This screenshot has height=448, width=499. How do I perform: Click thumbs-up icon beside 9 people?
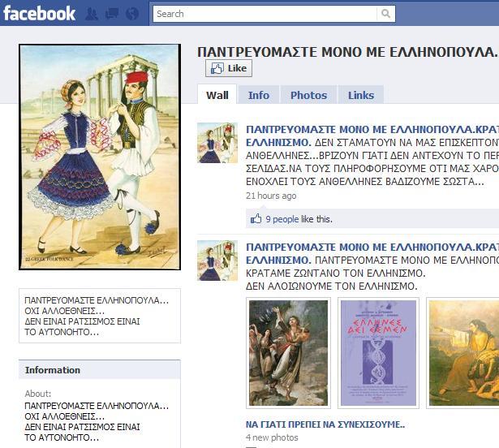pos(256,218)
